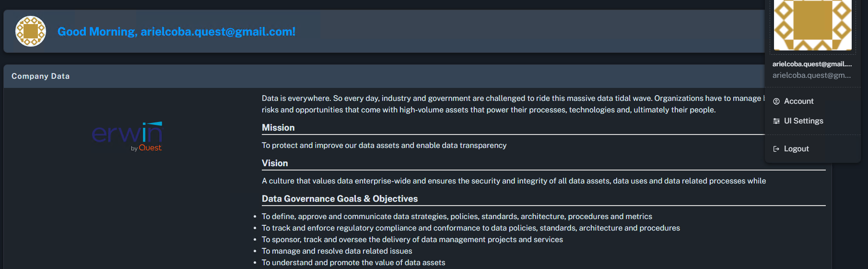Choose Logout in the profile dropdown

(x=796, y=149)
